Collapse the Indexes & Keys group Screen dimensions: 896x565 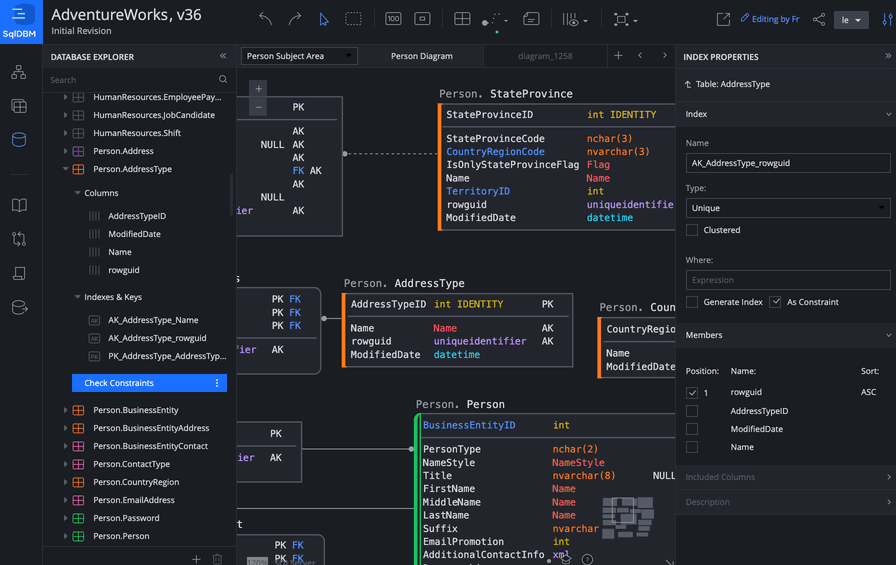(x=77, y=297)
